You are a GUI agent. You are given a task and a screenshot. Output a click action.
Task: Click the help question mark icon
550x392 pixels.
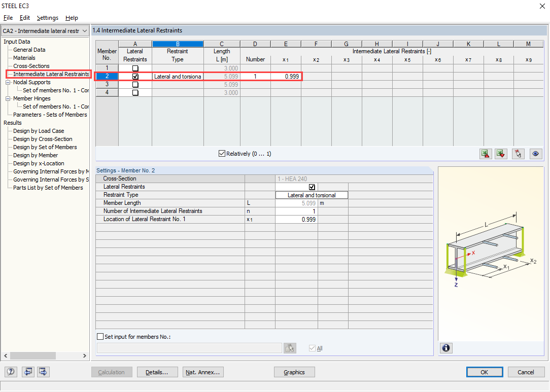(11, 372)
